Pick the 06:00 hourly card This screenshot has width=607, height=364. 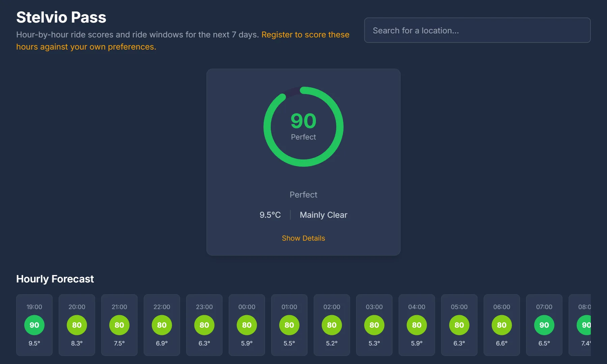[x=502, y=325]
